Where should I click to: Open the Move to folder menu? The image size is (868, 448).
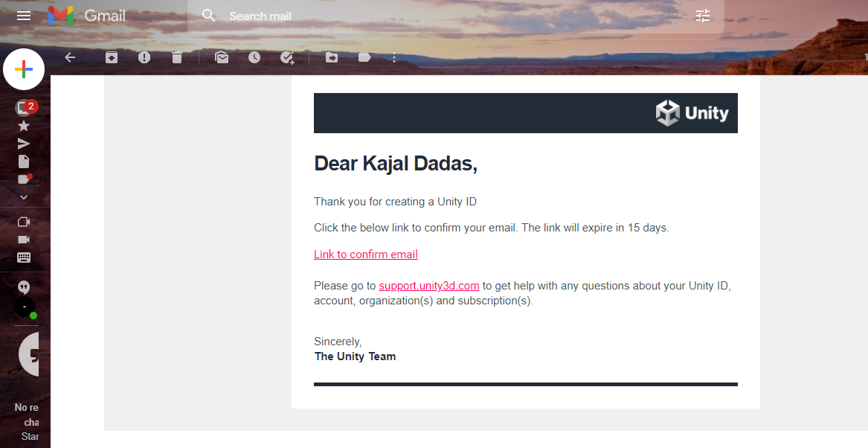(x=332, y=57)
